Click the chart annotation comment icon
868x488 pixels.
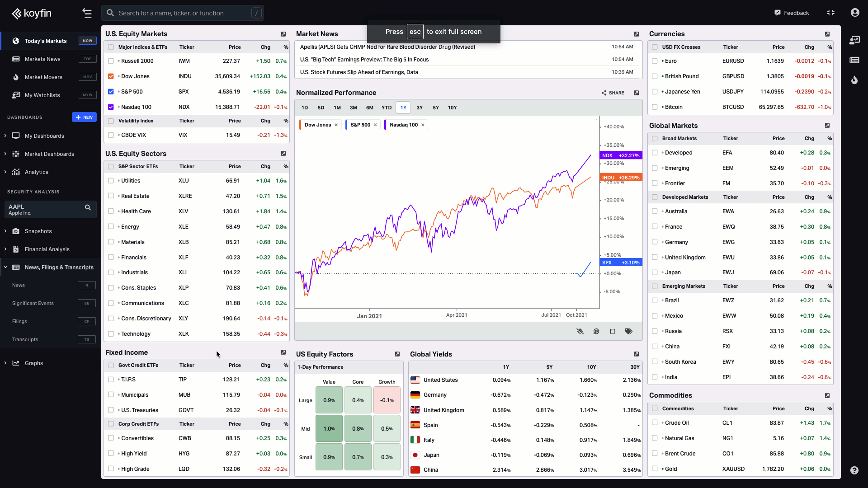pyautogui.click(x=596, y=331)
